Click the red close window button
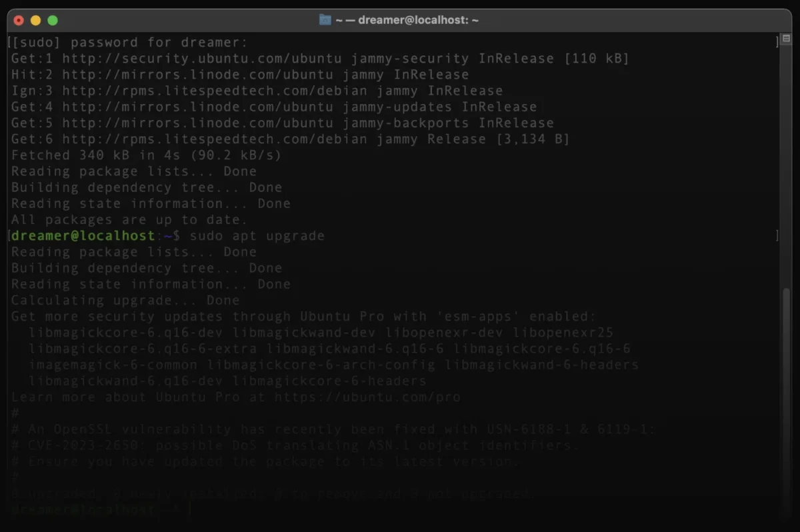Screen dimensions: 800x532 19,21
